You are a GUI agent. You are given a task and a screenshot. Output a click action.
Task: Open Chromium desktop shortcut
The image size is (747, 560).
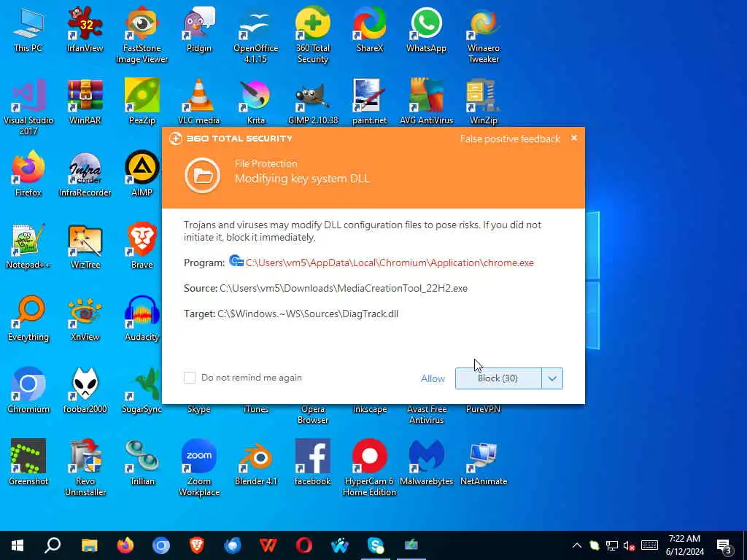point(28,391)
